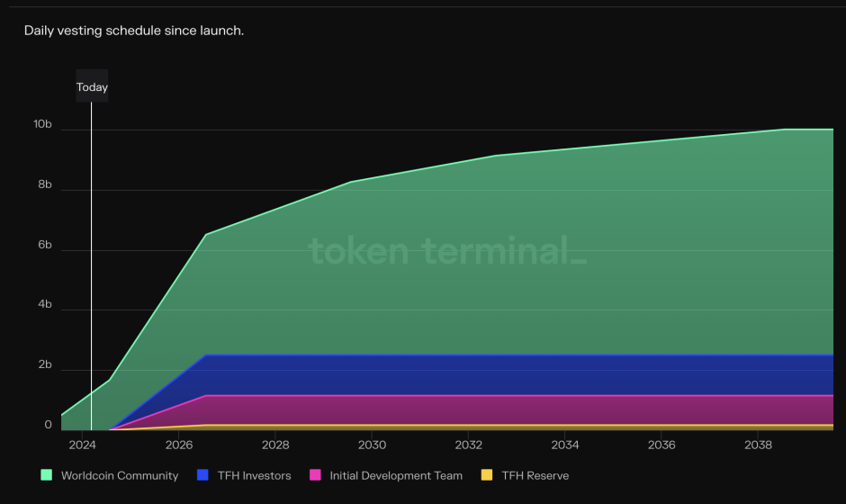Click the 10b y-axis value label
This screenshot has width=846, height=504.
pyautogui.click(x=42, y=124)
